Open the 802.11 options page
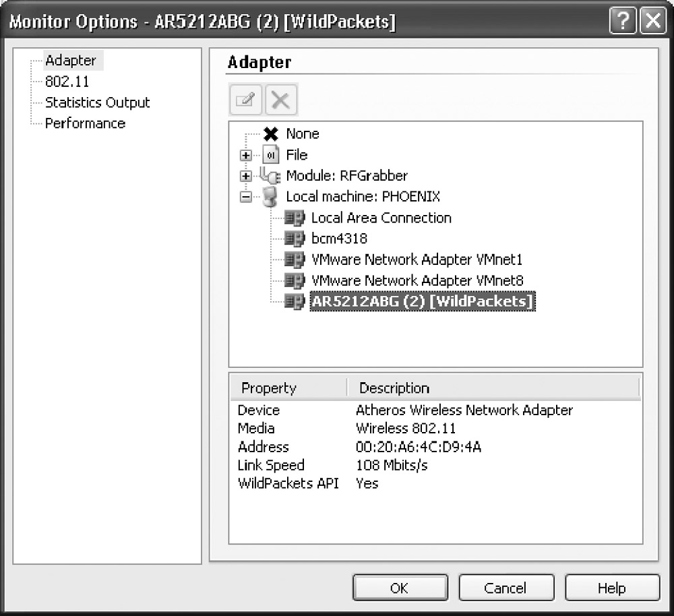Screen dimensions: 674x616 click(x=67, y=82)
